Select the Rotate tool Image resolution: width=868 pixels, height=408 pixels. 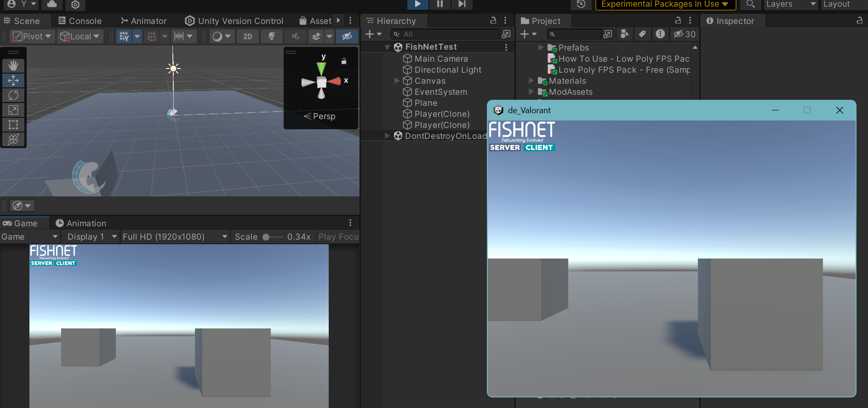[x=13, y=95]
